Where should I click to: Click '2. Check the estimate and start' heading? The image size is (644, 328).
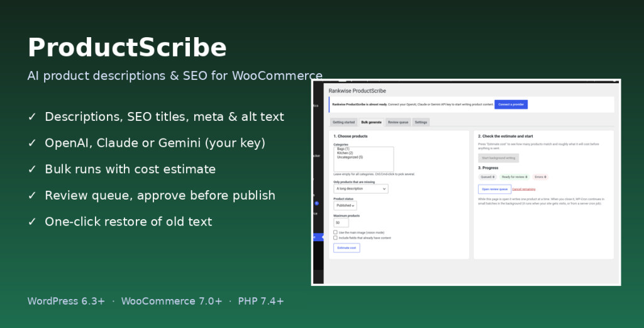[505, 136]
